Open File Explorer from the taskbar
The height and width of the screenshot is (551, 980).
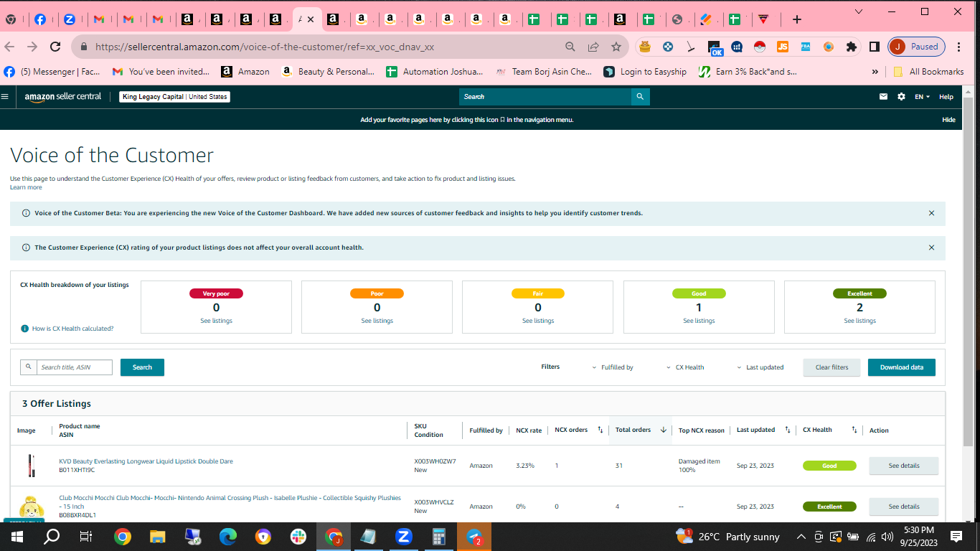click(x=157, y=537)
